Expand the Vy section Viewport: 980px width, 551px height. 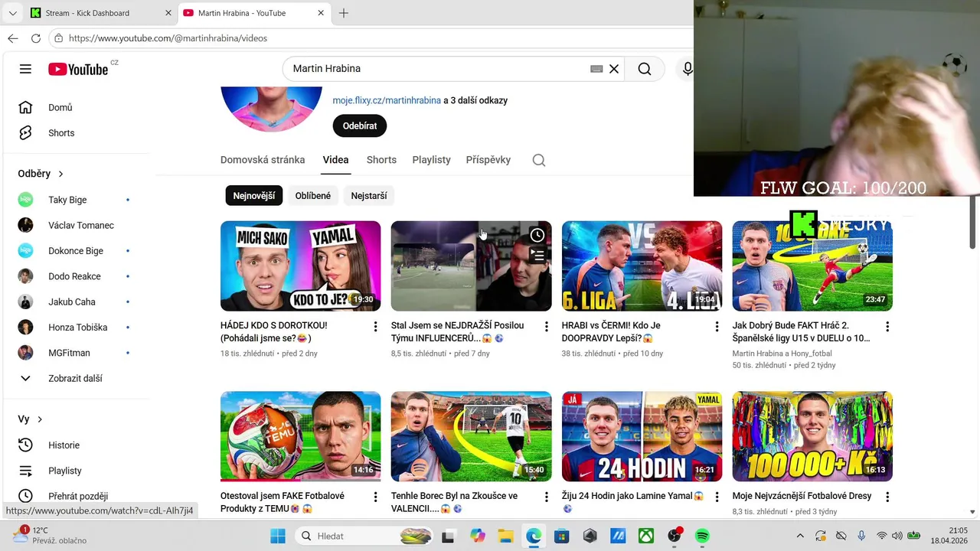(31, 419)
